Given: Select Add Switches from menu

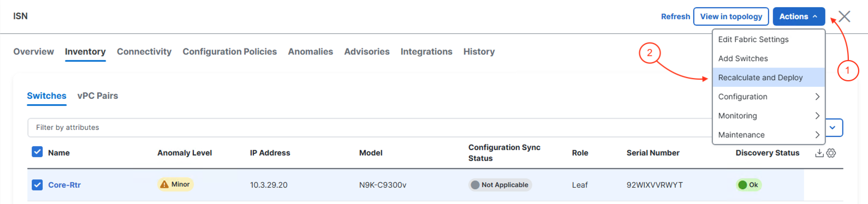Looking at the screenshot, I should pyautogui.click(x=768, y=58).
